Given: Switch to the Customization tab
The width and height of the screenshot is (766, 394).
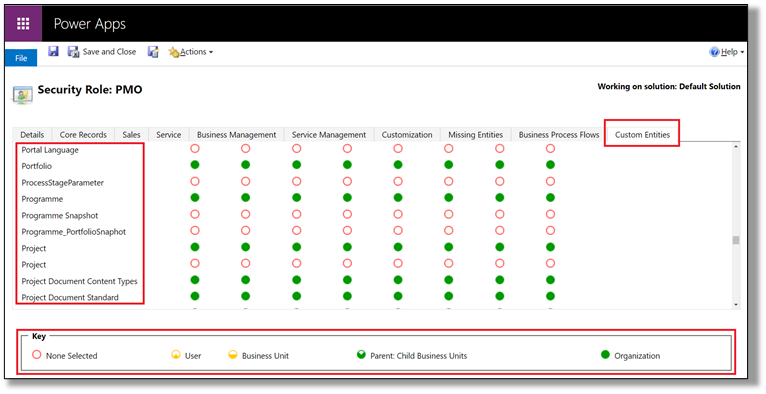Looking at the screenshot, I should click(x=407, y=135).
